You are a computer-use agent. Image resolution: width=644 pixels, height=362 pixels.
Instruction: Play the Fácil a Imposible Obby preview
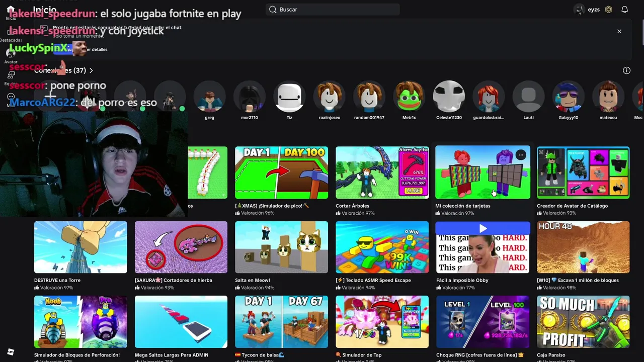pyautogui.click(x=483, y=229)
